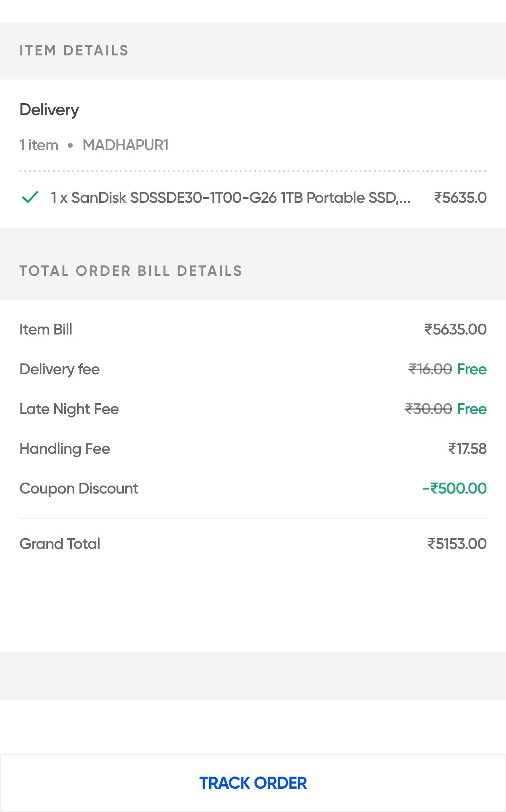
Task: Tap the green Free text for Late Night Fee
Action: tap(472, 409)
